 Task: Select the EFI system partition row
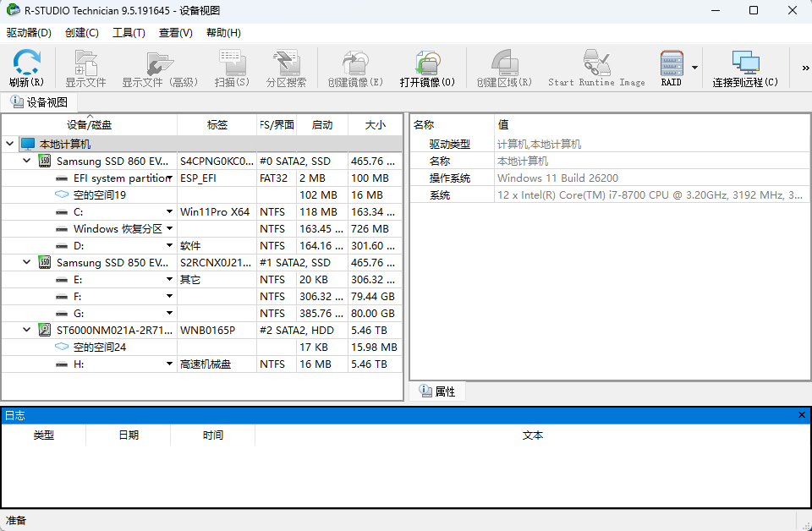(201, 178)
